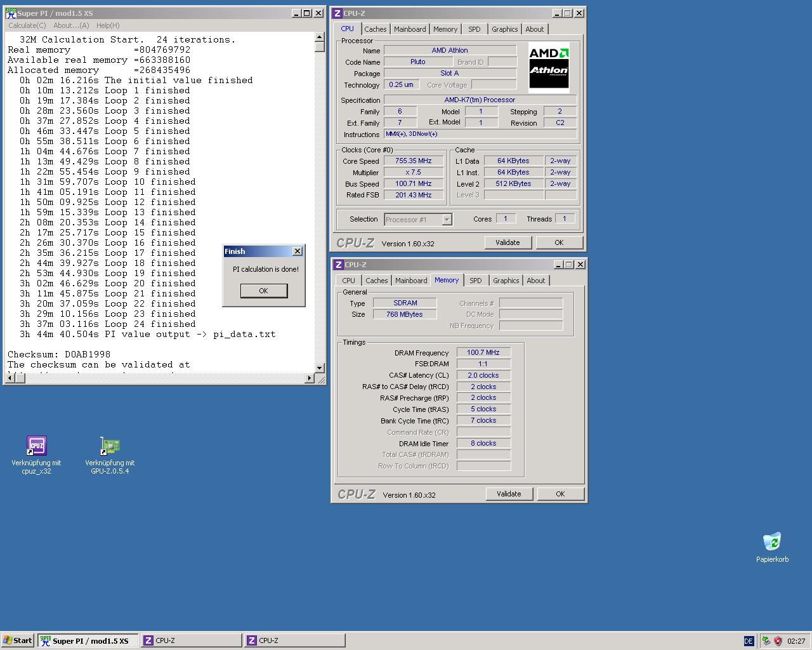The height and width of the screenshot is (650, 812).
Task: Select CPU tab in bottom CPU-Z window
Action: (x=349, y=281)
